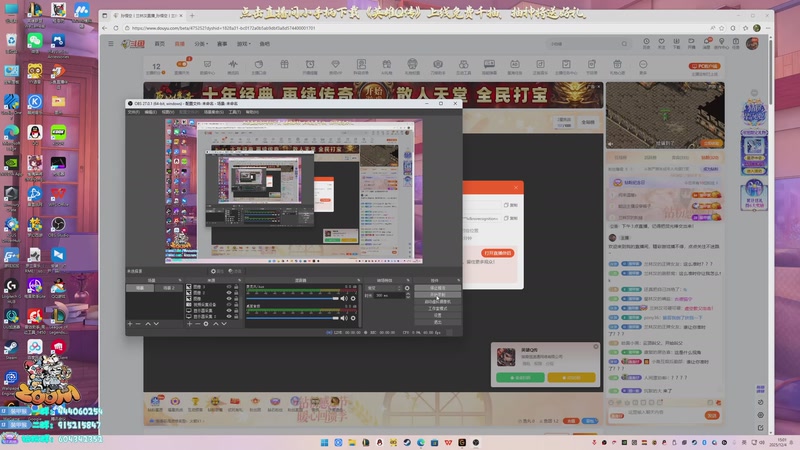This screenshot has width=800, height=450.
Task: Open OBS Studio desktop shortcut
Action: point(58,228)
